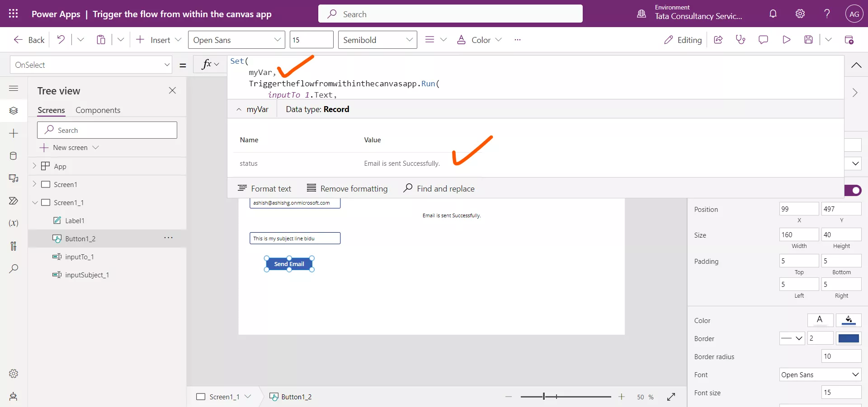This screenshot has width=868, height=407.
Task: Focus the header Search field
Action: [450, 14]
